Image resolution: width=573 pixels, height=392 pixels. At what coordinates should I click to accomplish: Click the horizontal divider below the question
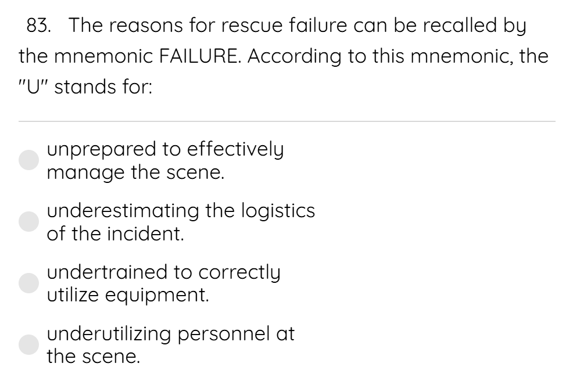[287, 121]
